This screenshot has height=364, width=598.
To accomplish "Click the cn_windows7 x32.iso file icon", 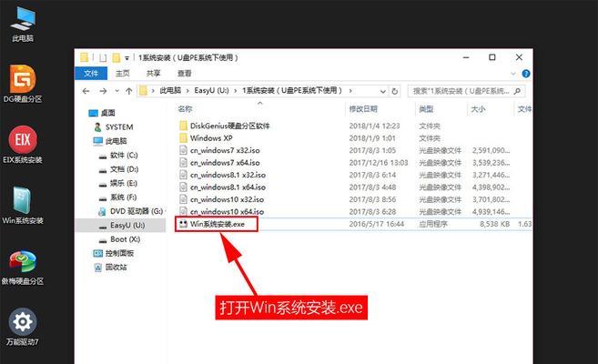I will (184, 150).
